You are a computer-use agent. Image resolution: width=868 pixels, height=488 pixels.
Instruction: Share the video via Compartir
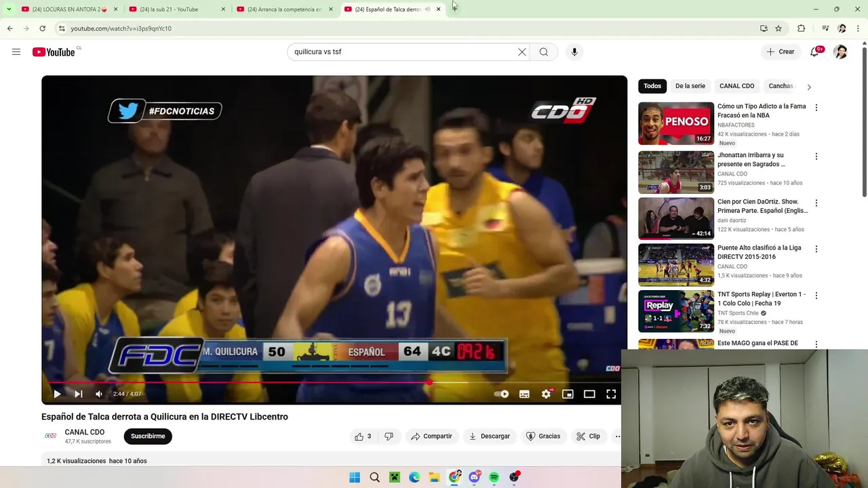click(431, 436)
